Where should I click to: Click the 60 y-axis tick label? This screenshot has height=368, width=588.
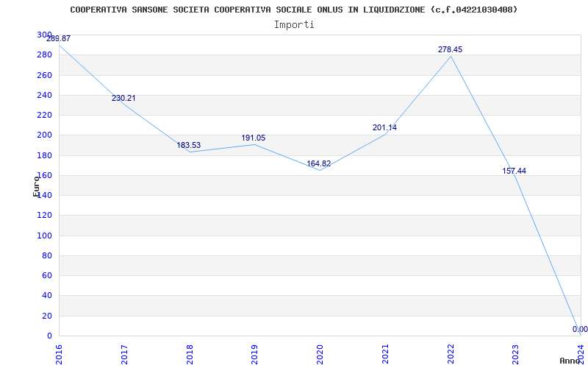click(47, 275)
